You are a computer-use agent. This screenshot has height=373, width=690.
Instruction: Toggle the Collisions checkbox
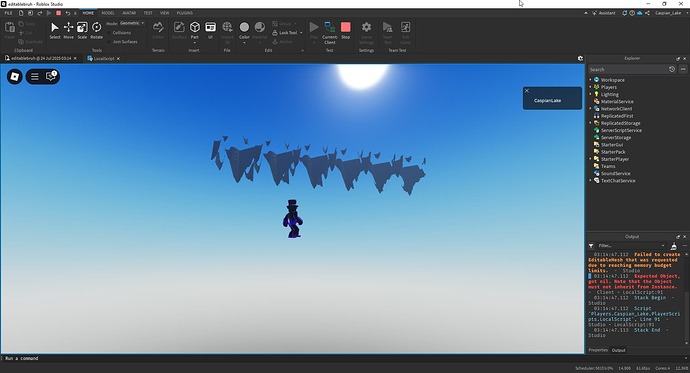pyautogui.click(x=109, y=33)
